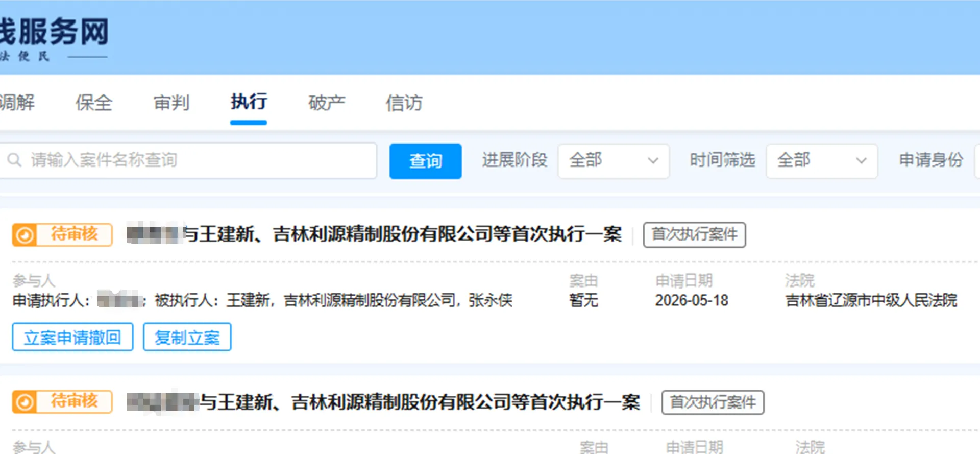Click the 查询 button

click(x=425, y=161)
